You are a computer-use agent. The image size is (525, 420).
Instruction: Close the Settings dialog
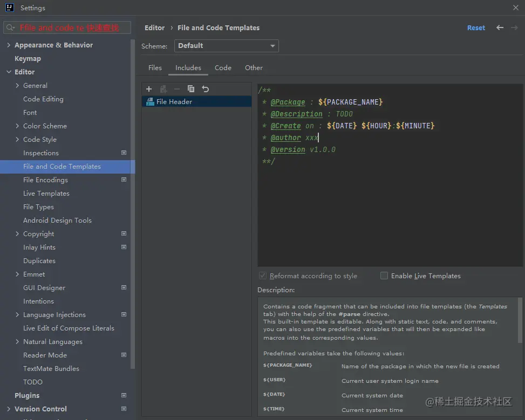click(516, 8)
